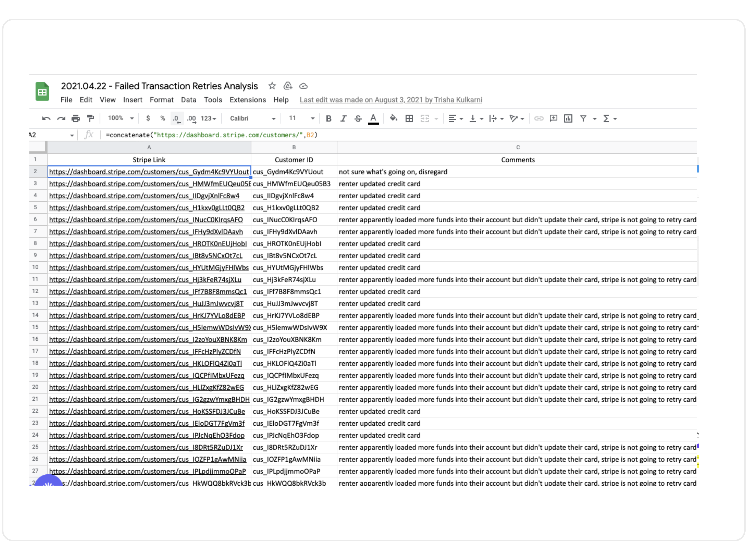Open the Tools menu
The width and height of the screenshot is (747, 560).
click(x=213, y=100)
